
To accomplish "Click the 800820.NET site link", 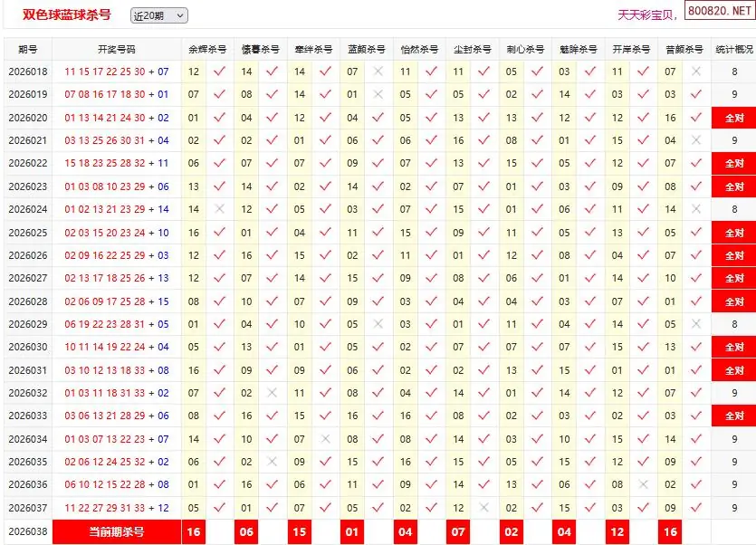I will point(719,14).
